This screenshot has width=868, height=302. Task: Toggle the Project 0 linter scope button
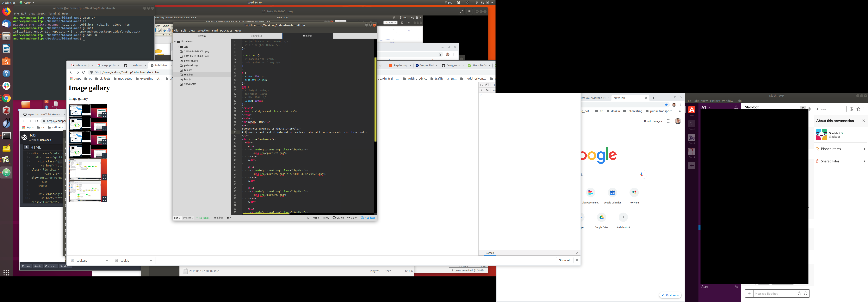(x=188, y=218)
